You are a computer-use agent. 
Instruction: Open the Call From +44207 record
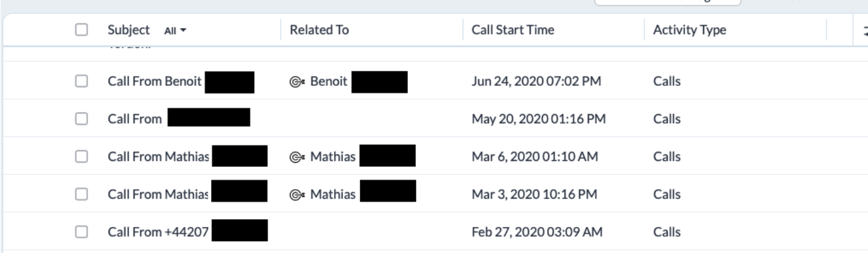pos(158,232)
